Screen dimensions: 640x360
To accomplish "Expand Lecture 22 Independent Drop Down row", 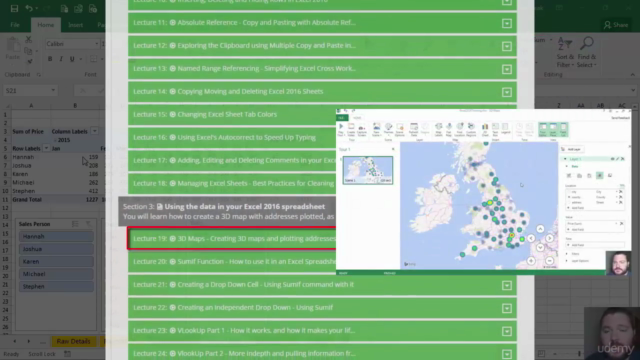I will tap(507, 308).
